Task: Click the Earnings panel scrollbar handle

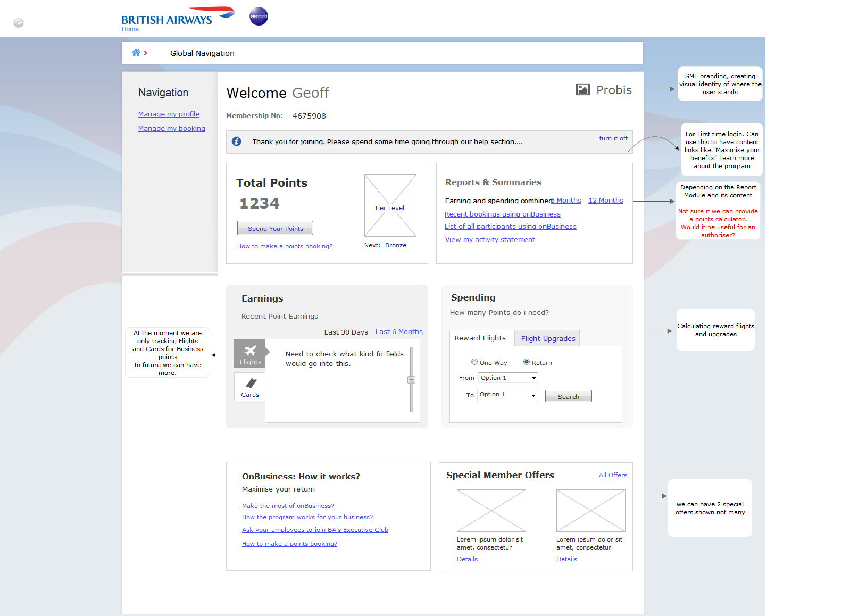Action: point(411,380)
